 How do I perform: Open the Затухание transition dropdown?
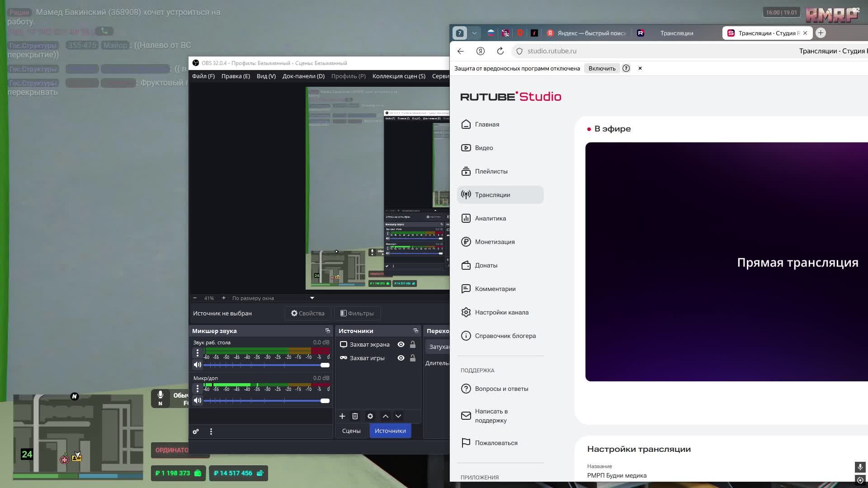tap(438, 347)
